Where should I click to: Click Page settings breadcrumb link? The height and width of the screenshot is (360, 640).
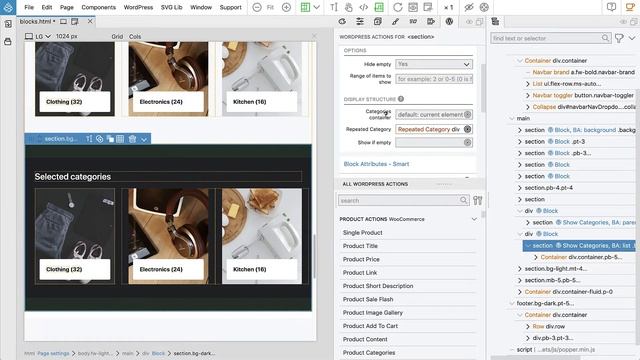(53, 353)
